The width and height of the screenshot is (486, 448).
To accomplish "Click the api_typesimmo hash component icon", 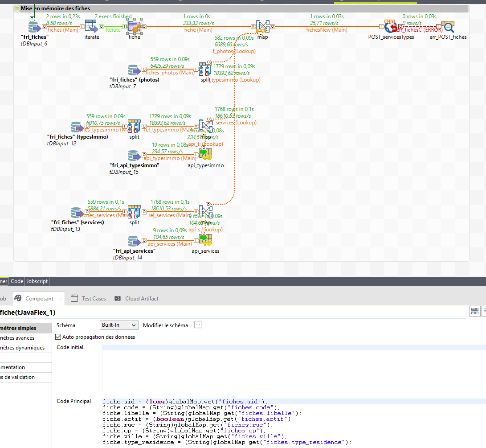I will [x=205, y=155].
